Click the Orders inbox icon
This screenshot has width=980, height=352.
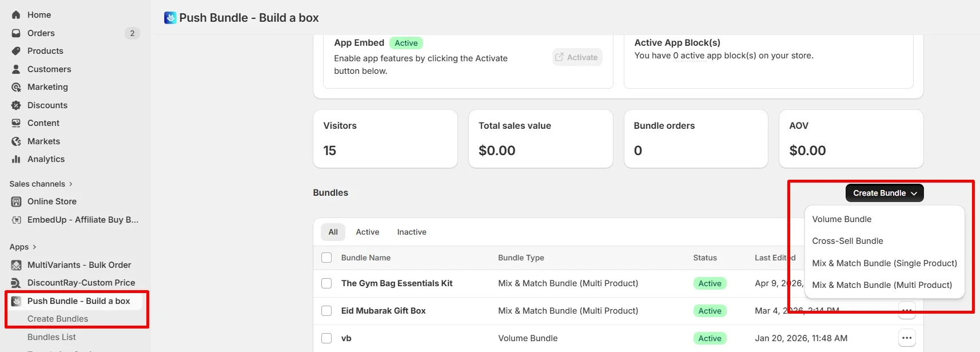click(x=16, y=33)
